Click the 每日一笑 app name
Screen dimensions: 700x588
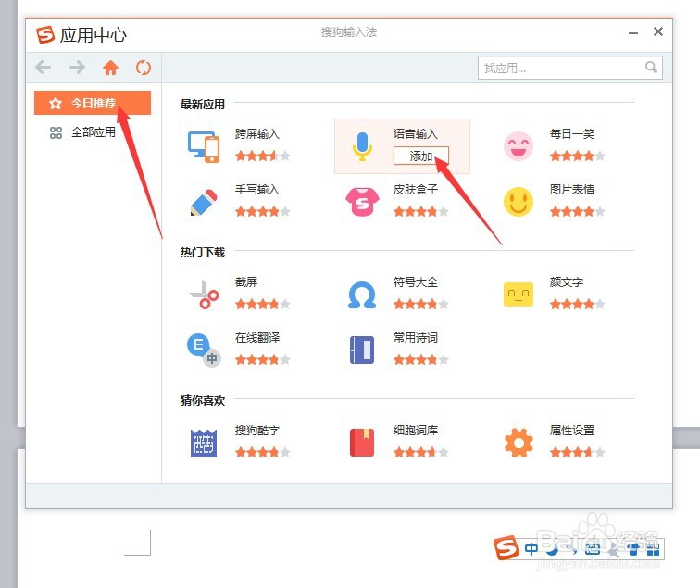click(x=572, y=134)
